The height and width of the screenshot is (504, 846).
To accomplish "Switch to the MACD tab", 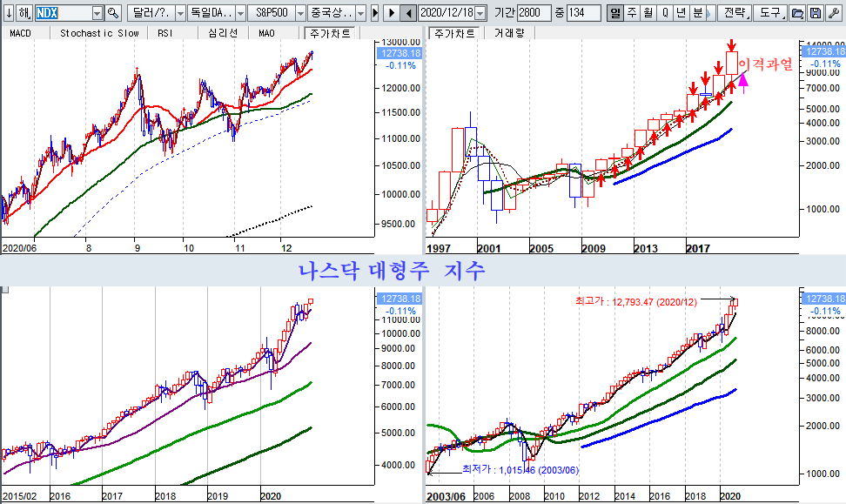I will coord(21,33).
